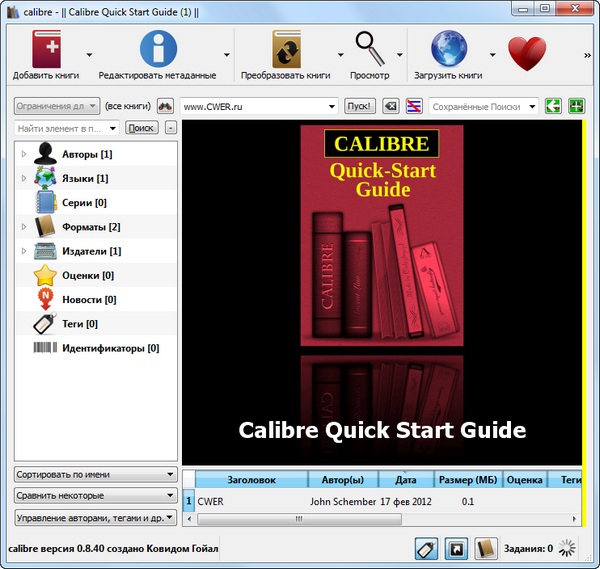The height and width of the screenshot is (569, 600).
Task: Click the Заголовок column header
Action: [250, 480]
